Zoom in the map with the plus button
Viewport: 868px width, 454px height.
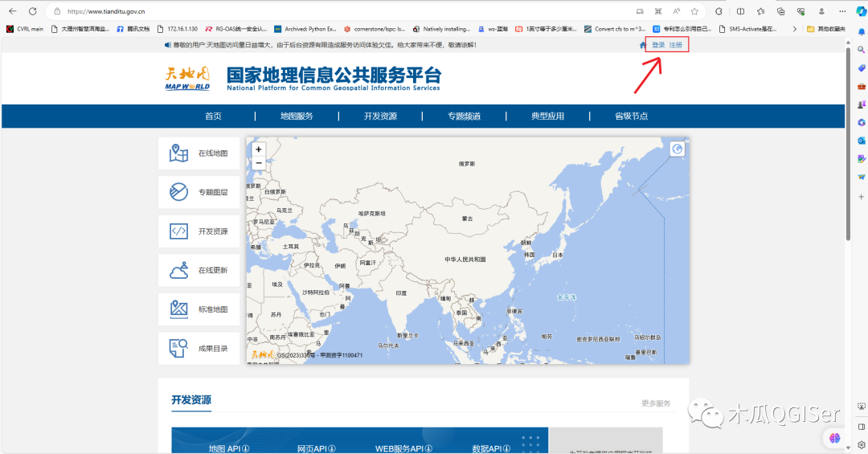coord(259,149)
